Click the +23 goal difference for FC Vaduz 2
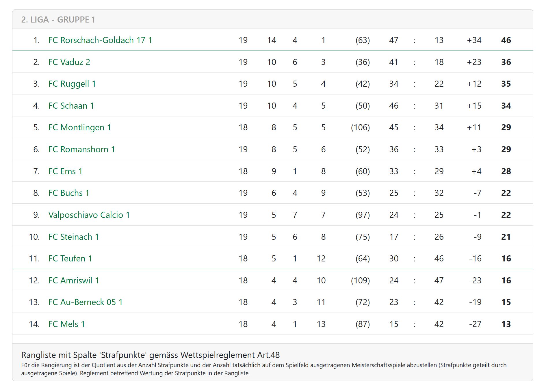Image resolution: width=544 pixels, height=392 pixels. [474, 62]
